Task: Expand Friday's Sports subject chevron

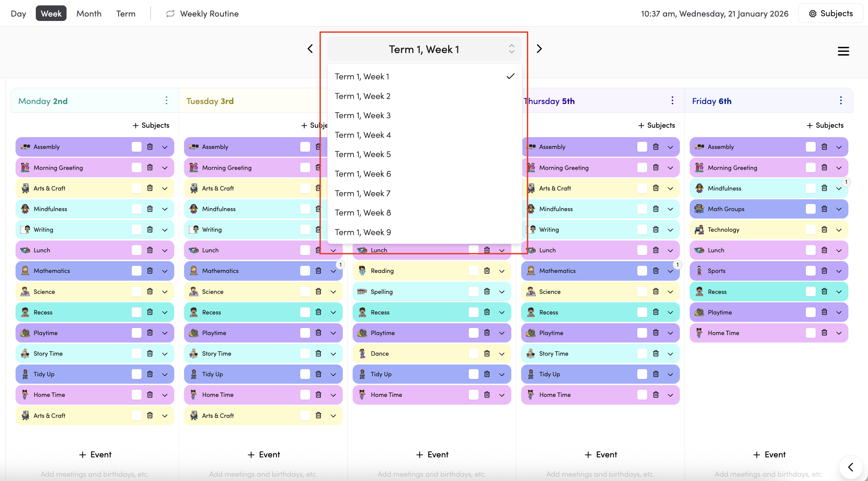Action: [839, 271]
